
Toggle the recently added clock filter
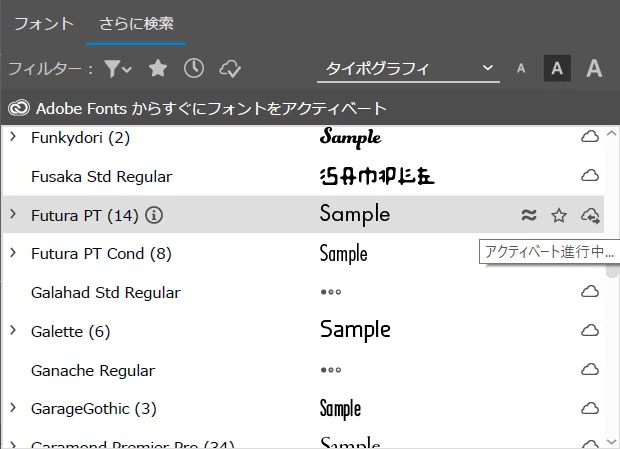point(194,69)
